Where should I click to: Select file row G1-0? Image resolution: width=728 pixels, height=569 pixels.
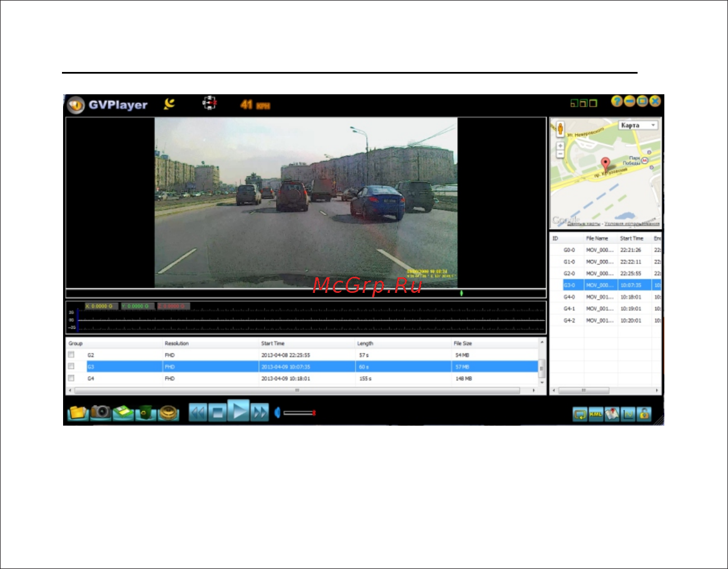click(606, 262)
